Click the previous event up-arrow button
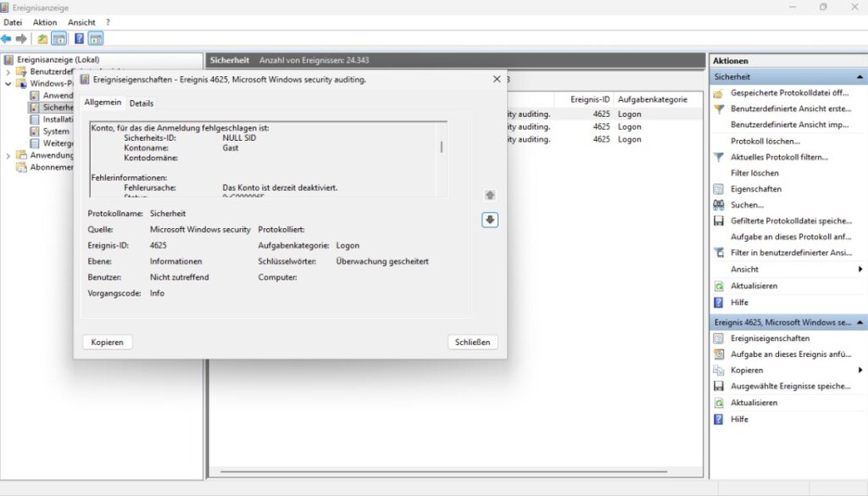The image size is (868, 496). click(x=490, y=195)
